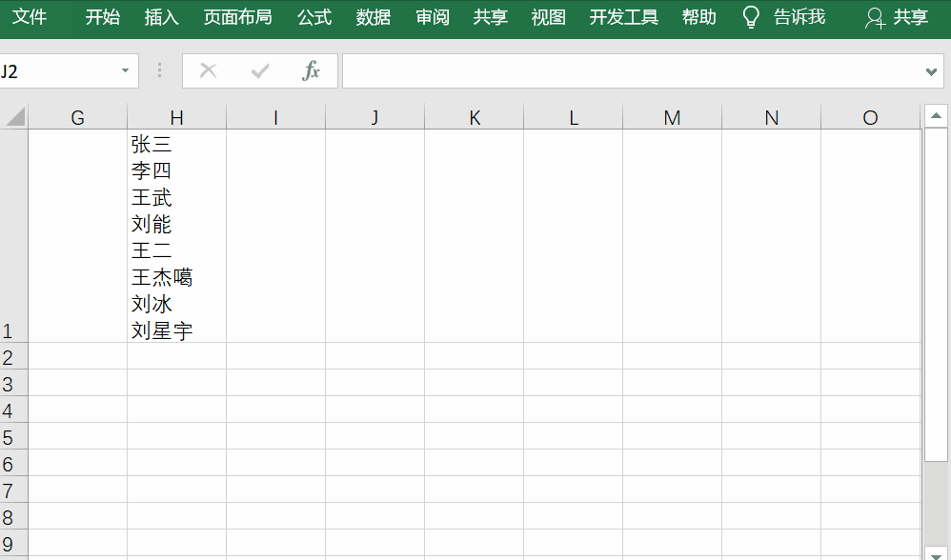
Task: Click the up arrow on the vertical scrollbar
Action: (937, 114)
